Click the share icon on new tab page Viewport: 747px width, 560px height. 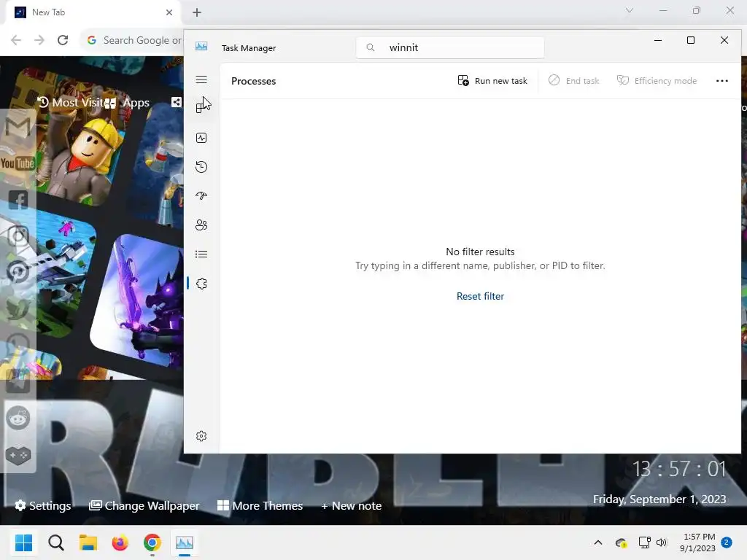coord(177,102)
